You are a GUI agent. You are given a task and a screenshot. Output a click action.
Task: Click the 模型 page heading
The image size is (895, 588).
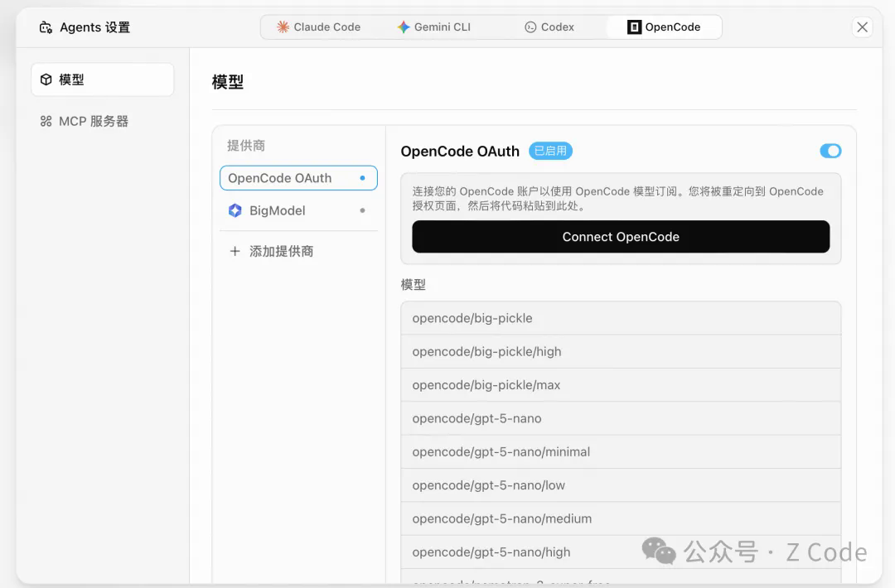point(228,81)
